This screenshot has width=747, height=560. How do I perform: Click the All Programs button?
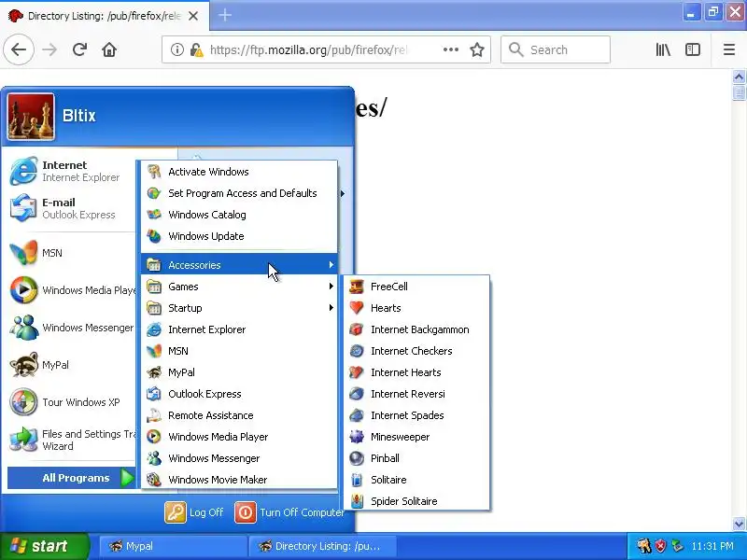tap(72, 478)
